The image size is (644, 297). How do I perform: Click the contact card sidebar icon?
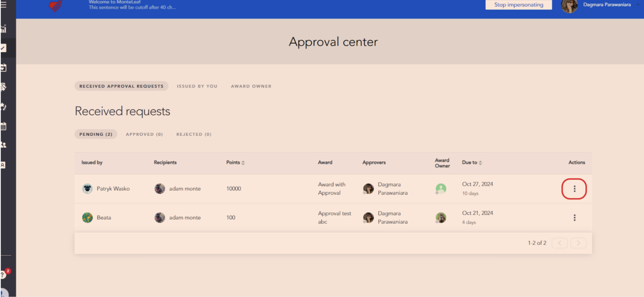(x=3, y=165)
